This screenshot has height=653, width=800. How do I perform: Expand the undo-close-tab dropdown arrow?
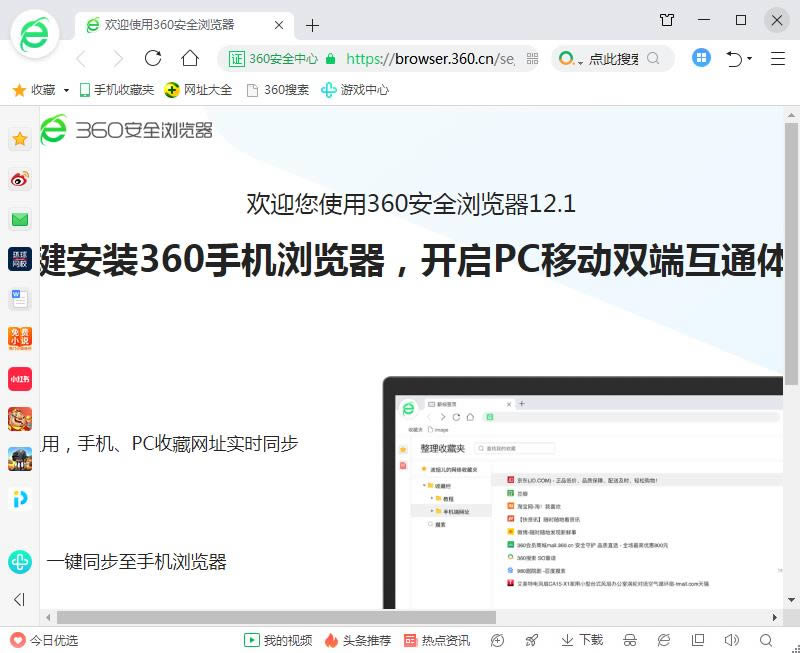(750, 60)
